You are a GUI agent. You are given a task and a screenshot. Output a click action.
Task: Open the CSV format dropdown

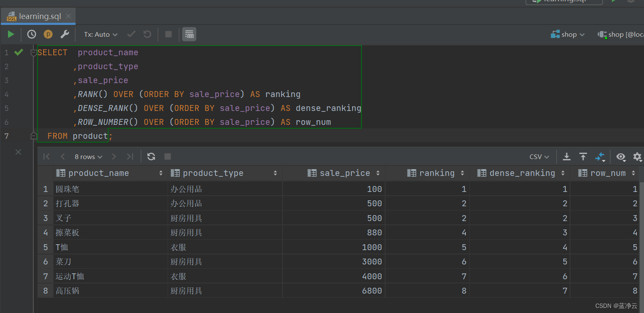[539, 156]
